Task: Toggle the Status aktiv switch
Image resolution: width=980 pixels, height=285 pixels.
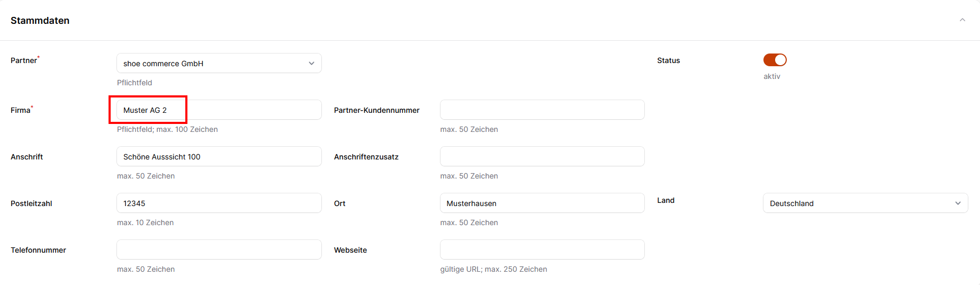Action: coord(775,60)
